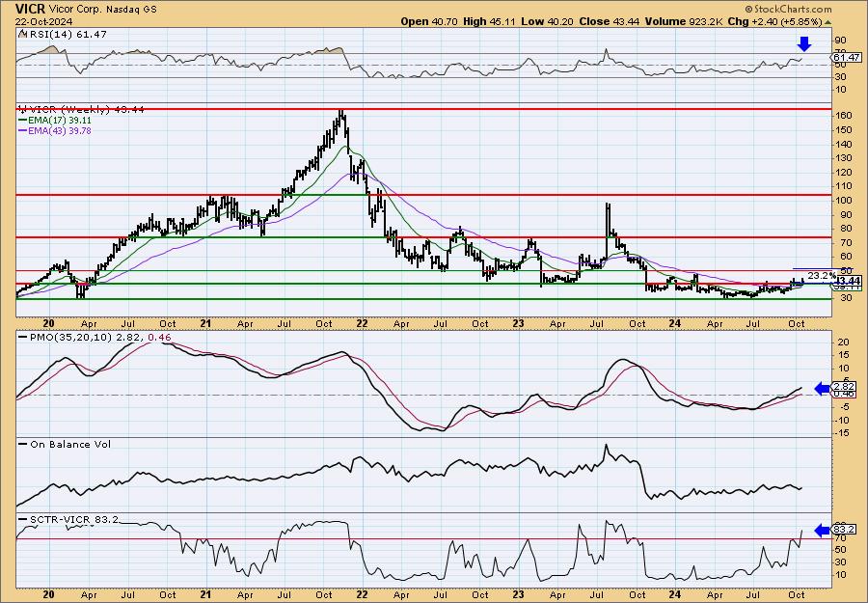This screenshot has width=868, height=603.
Task: Click the Open 40.70 value
Action: (x=429, y=21)
